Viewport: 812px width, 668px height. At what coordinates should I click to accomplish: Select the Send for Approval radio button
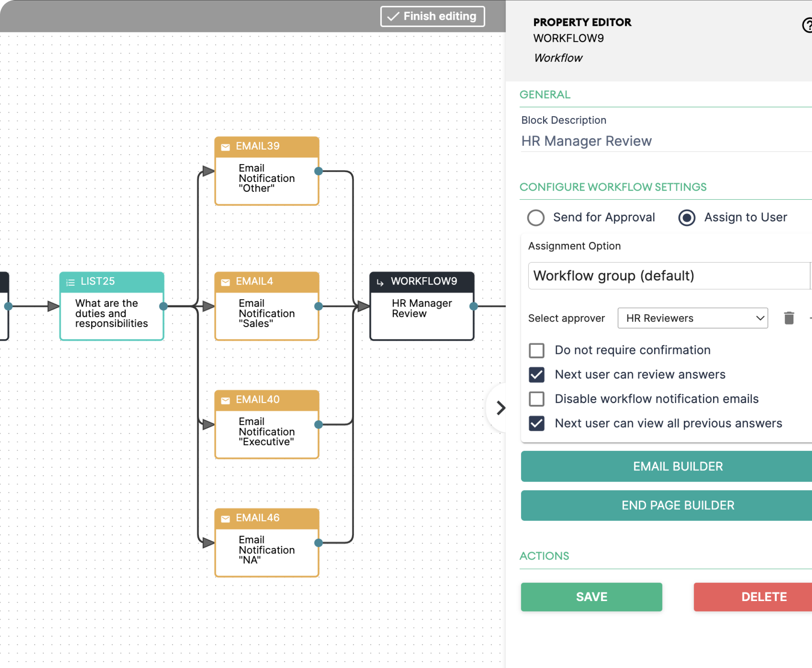[536, 218]
